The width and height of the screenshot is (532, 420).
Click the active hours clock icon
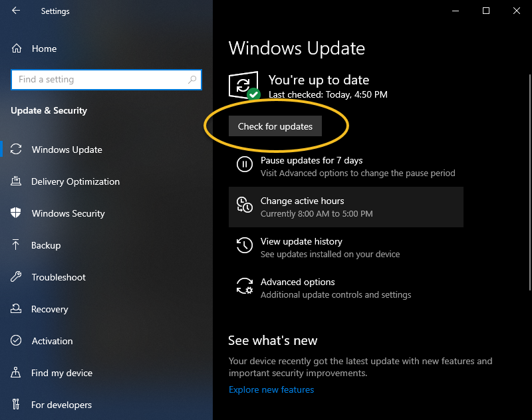(245, 205)
